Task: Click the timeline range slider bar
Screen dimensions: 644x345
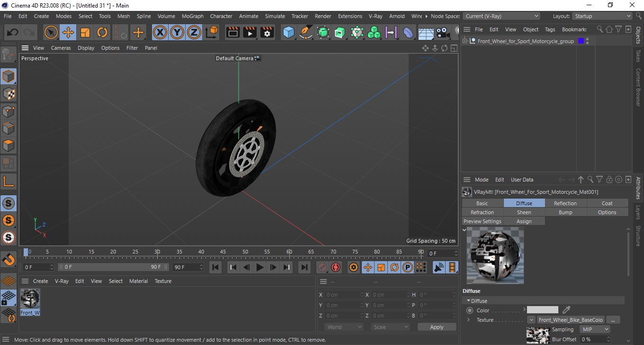Action: click(114, 267)
